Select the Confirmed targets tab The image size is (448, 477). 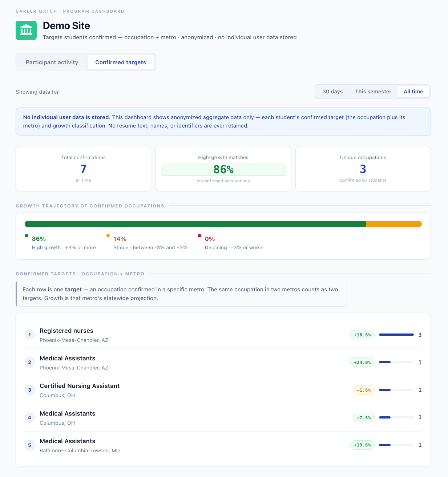click(121, 62)
